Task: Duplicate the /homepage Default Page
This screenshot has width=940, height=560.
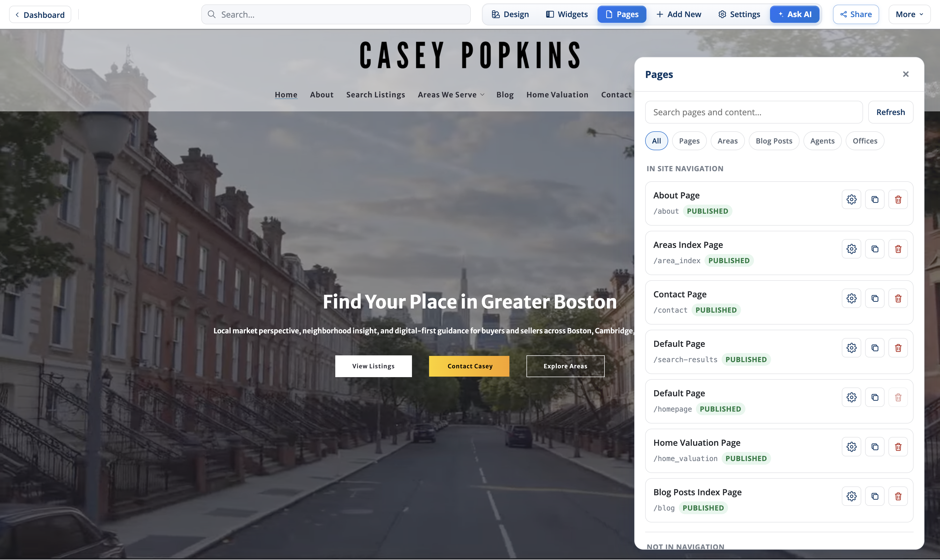Action: (875, 397)
